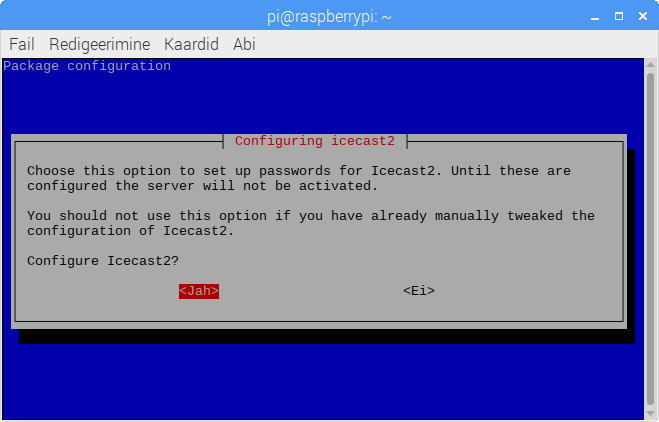The height and width of the screenshot is (422, 659).
Task: Click the line starting Choose this option
Action: tap(299, 171)
